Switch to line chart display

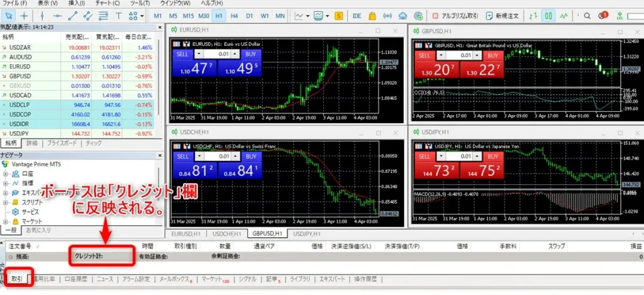point(564,16)
